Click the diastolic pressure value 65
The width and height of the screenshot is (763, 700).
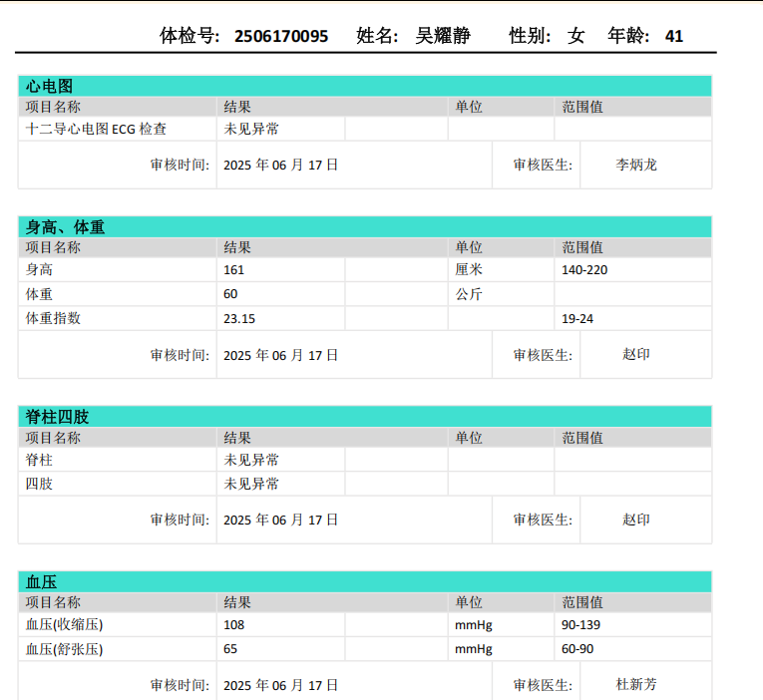(x=231, y=649)
